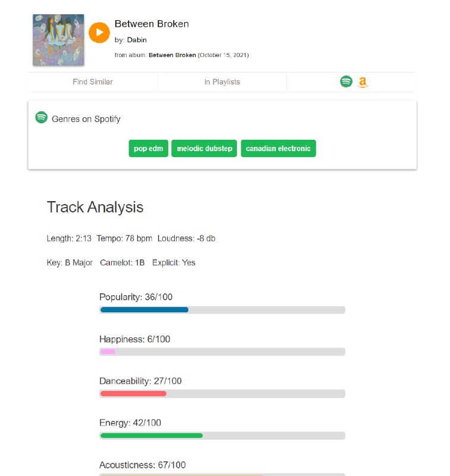Screen dimensions: 450x476
Task: Select the melodic dubstep genre tag
Action: pos(204,149)
